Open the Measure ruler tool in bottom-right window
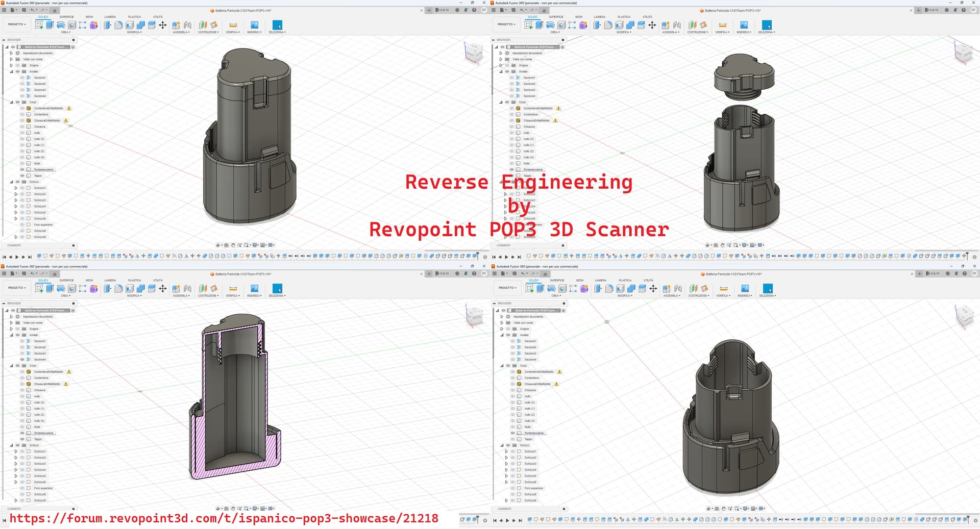 click(x=723, y=289)
